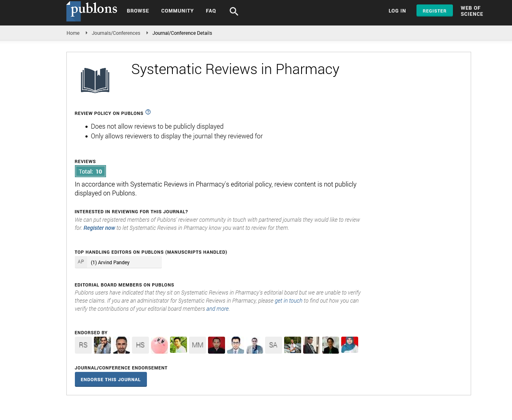The height and width of the screenshot is (420, 512).
Task: Open the SA endorser avatar
Action: point(273,345)
